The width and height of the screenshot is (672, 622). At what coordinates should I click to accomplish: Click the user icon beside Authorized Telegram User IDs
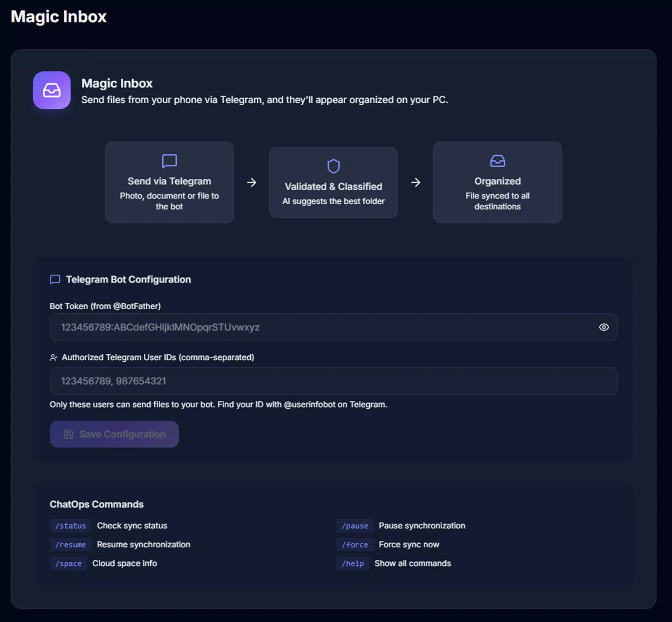pos(53,357)
